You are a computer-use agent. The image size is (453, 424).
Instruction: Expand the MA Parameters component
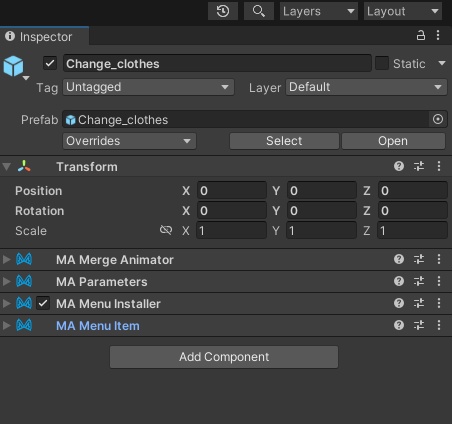point(6,281)
